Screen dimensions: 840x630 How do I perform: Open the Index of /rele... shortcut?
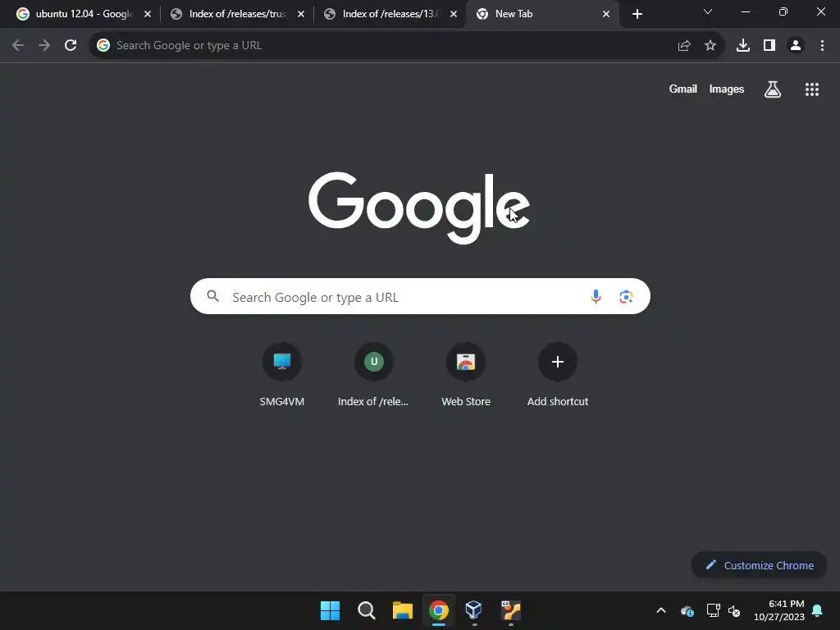click(373, 375)
